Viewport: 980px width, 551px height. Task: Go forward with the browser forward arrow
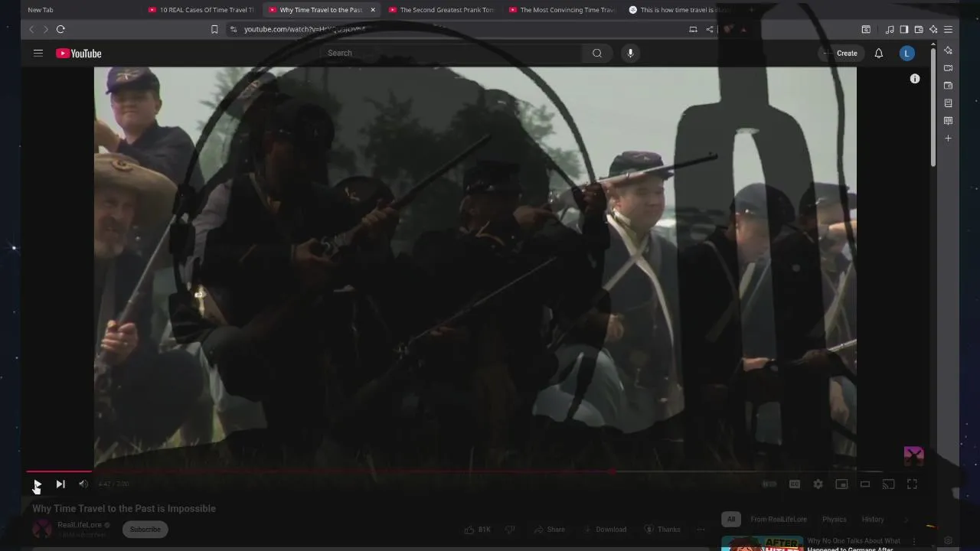click(45, 29)
